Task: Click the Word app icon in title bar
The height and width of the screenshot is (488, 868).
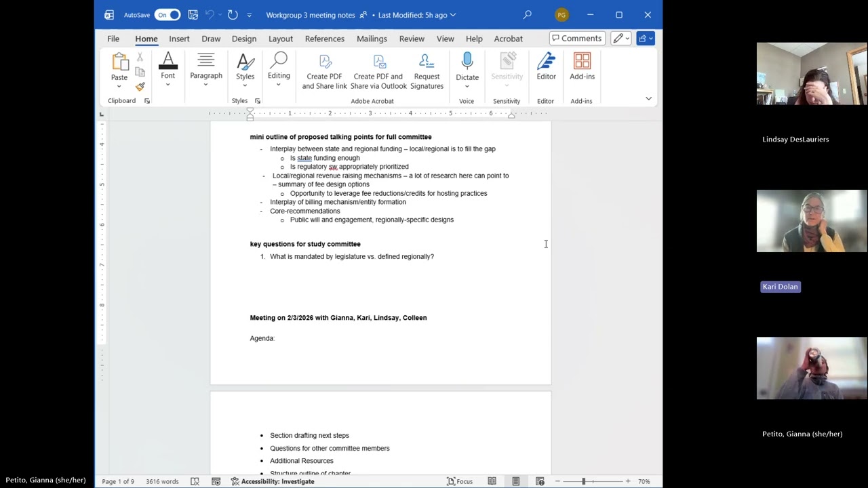Action: pos(109,14)
